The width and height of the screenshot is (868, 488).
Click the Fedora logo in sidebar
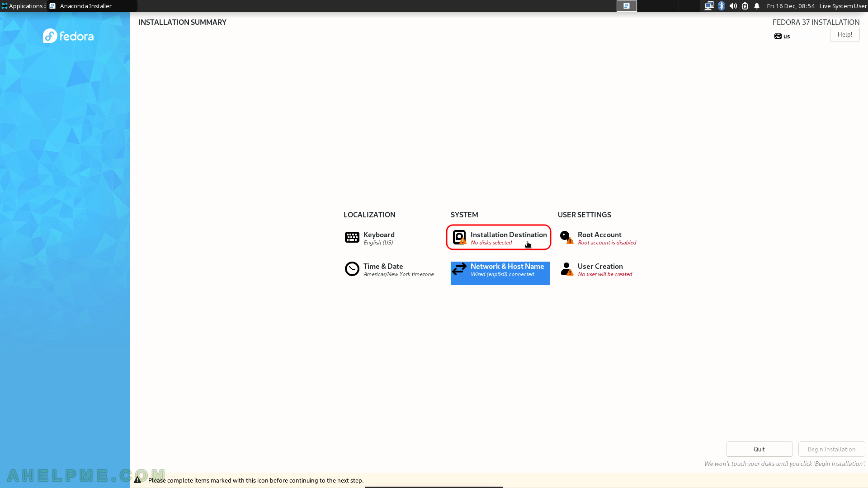68,36
